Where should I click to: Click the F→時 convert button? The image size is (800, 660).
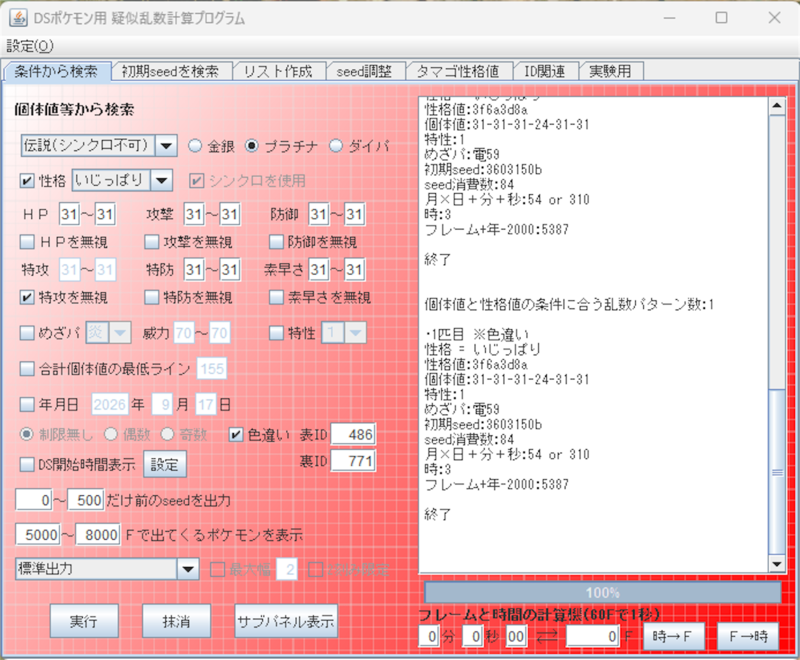748,637
